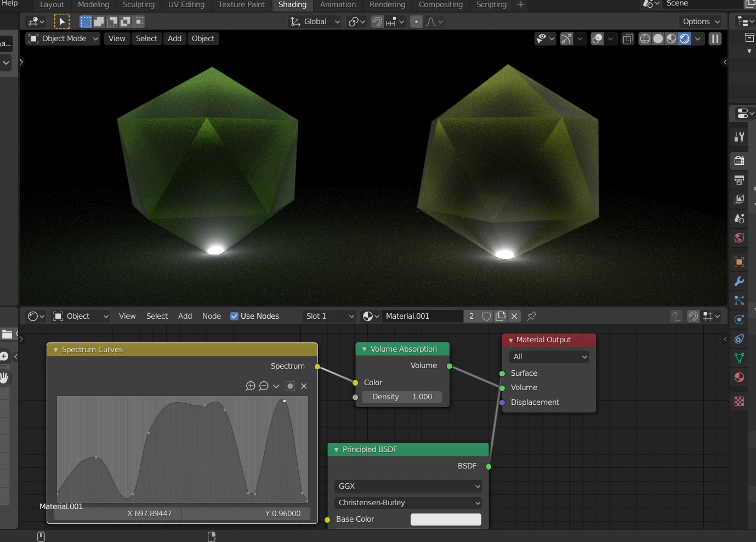Open the Global transform orientation dropdown
The width and height of the screenshot is (756, 542).
tap(315, 21)
